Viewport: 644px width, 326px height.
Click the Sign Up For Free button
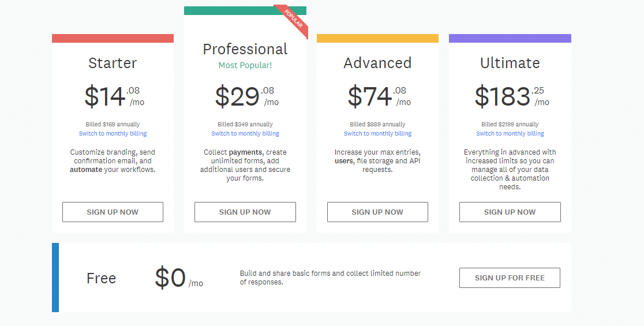(x=510, y=278)
